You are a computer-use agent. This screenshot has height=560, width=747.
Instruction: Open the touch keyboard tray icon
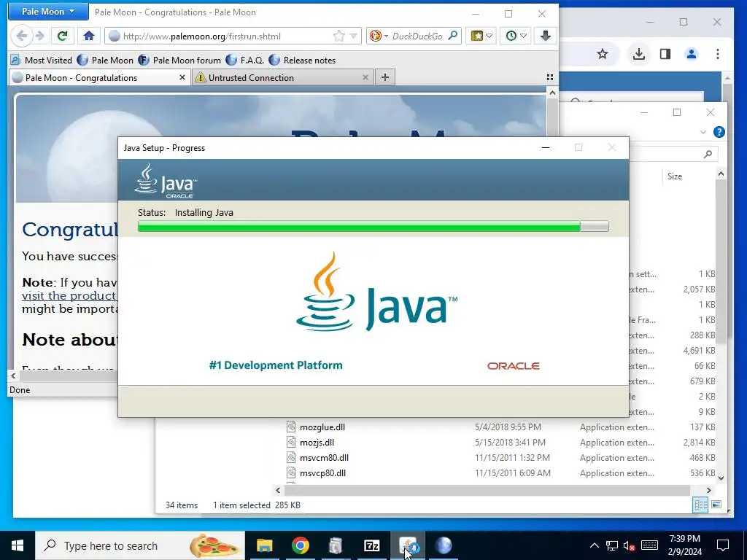click(649, 545)
